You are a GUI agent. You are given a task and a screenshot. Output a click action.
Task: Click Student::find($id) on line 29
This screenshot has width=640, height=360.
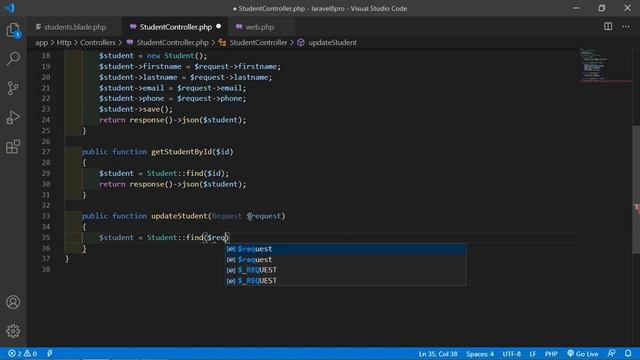coord(186,173)
